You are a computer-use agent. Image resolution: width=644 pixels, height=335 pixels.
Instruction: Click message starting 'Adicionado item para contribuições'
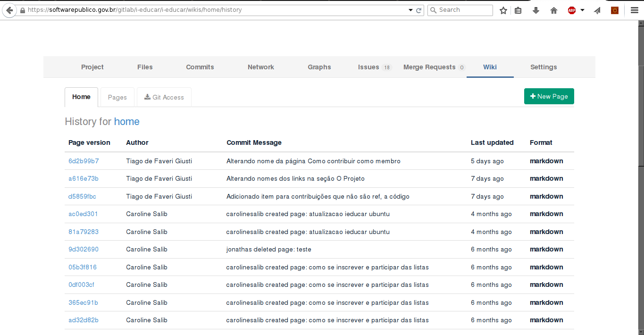pyautogui.click(x=318, y=196)
